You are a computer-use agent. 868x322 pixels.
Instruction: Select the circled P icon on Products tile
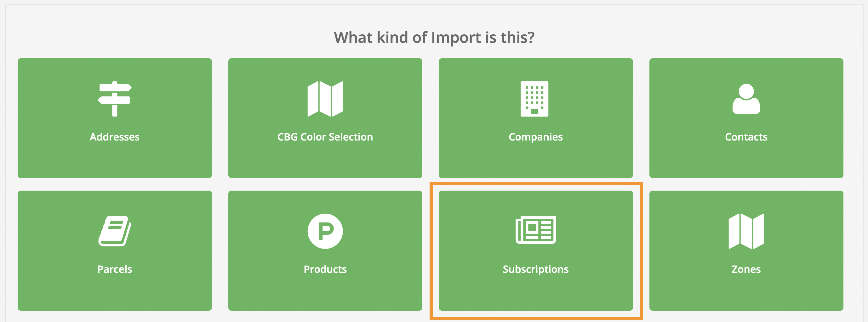[325, 231]
